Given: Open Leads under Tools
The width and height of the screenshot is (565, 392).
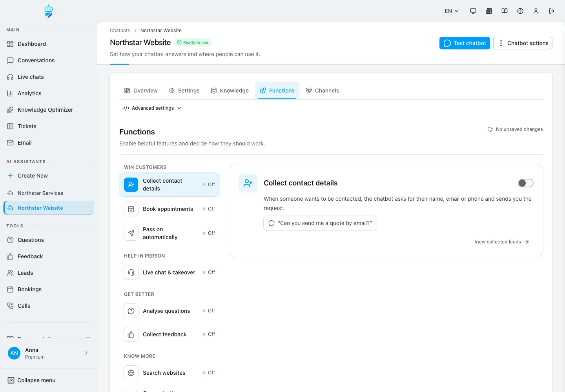Looking at the screenshot, I should (49, 273).
